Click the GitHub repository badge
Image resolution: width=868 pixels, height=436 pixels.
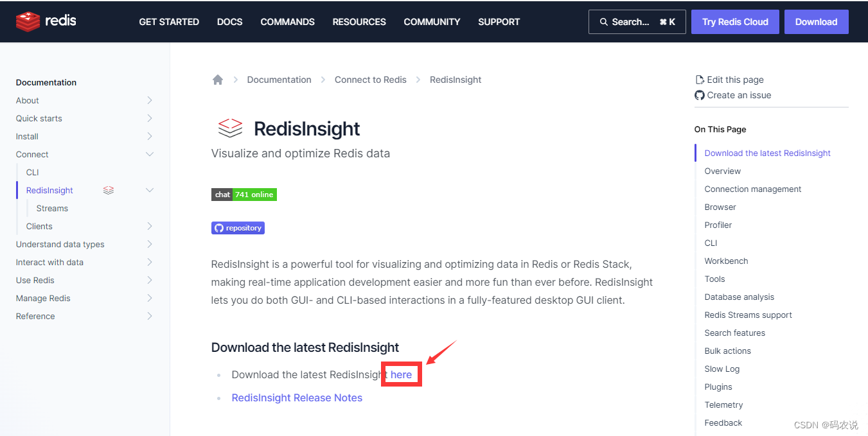tap(238, 228)
